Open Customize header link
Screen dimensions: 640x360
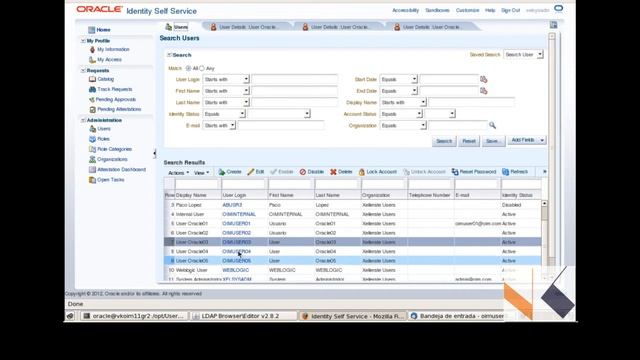click(x=467, y=10)
